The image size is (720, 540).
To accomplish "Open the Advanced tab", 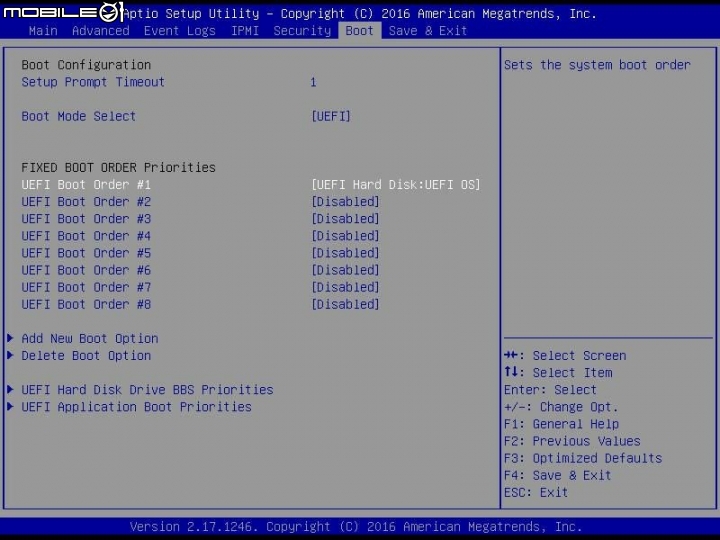I will tap(101, 31).
